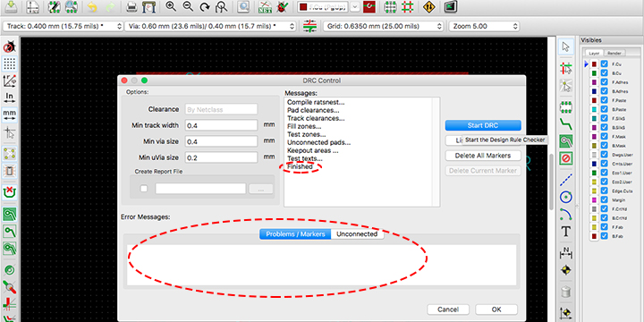The height and width of the screenshot is (322, 644).
Task: Toggle F.SilkS layer visibility checkbox
Action: point(604,118)
